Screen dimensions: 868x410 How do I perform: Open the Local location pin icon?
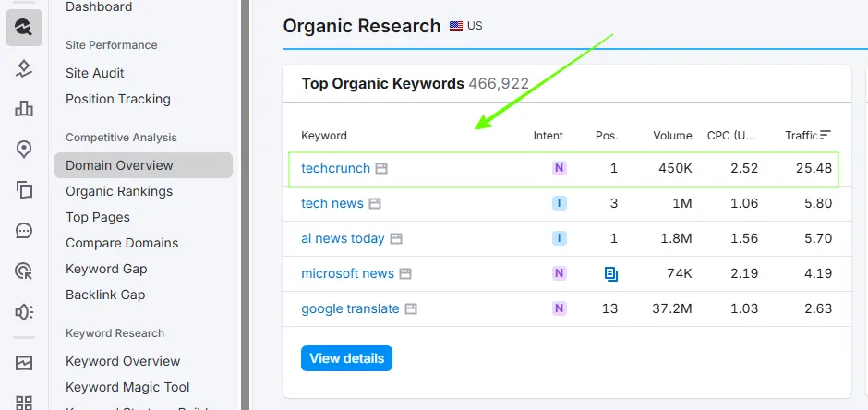pos(24,150)
